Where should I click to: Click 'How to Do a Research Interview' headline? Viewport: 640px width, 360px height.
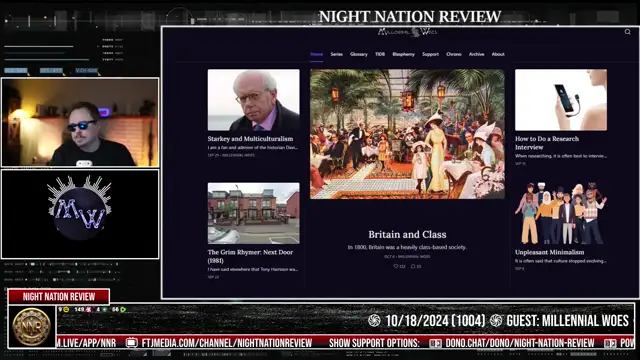[547, 143]
